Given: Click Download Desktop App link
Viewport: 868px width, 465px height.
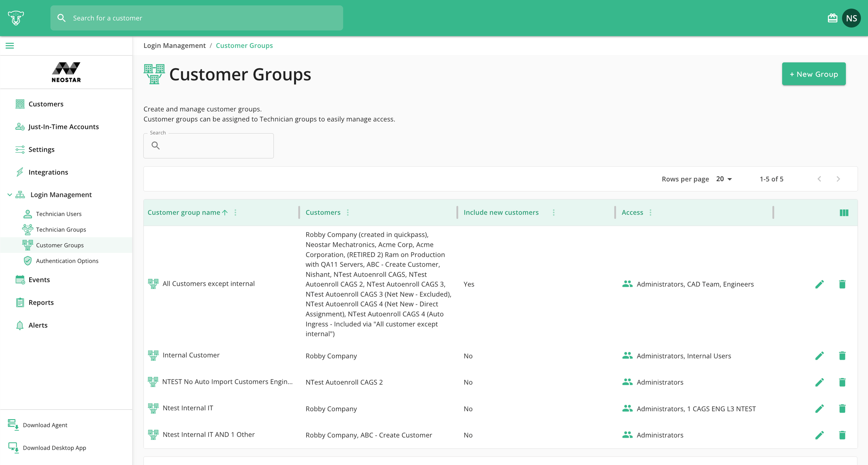Looking at the screenshot, I should tap(54, 448).
